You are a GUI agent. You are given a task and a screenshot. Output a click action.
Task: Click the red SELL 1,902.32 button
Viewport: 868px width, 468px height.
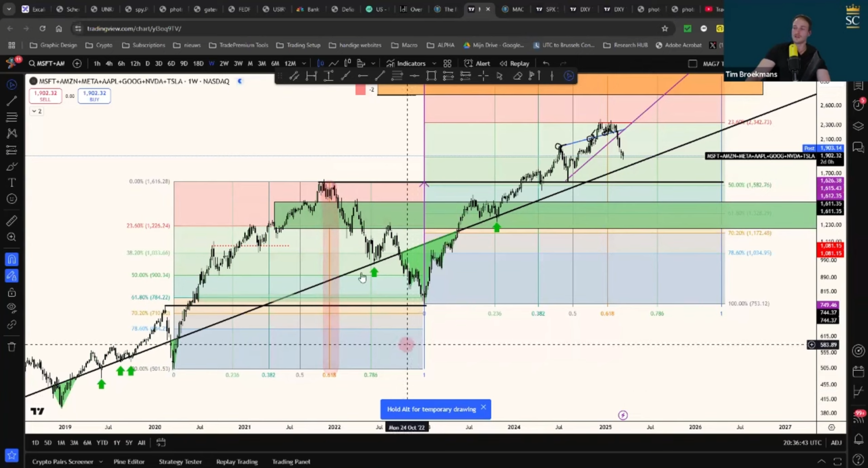click(x=45, y=96)
